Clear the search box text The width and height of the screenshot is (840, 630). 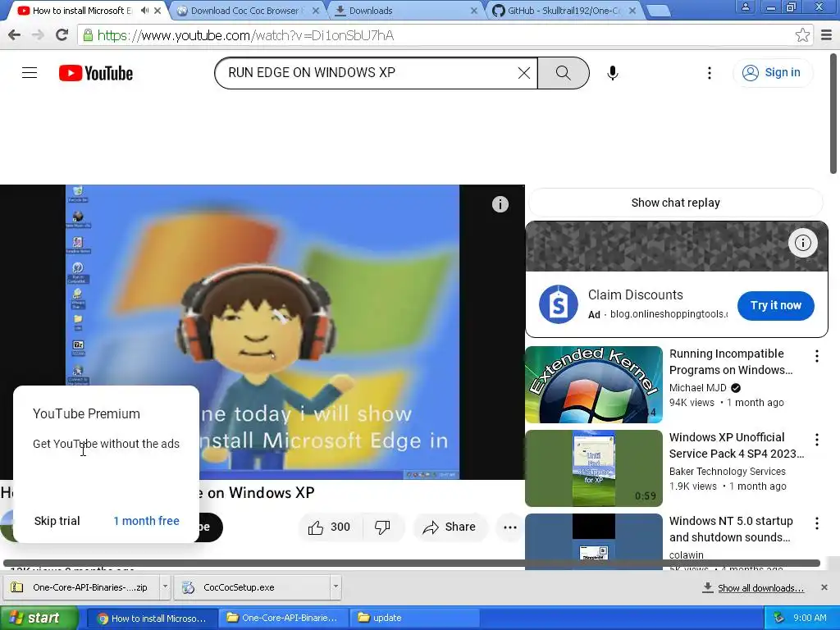[524, 73]
